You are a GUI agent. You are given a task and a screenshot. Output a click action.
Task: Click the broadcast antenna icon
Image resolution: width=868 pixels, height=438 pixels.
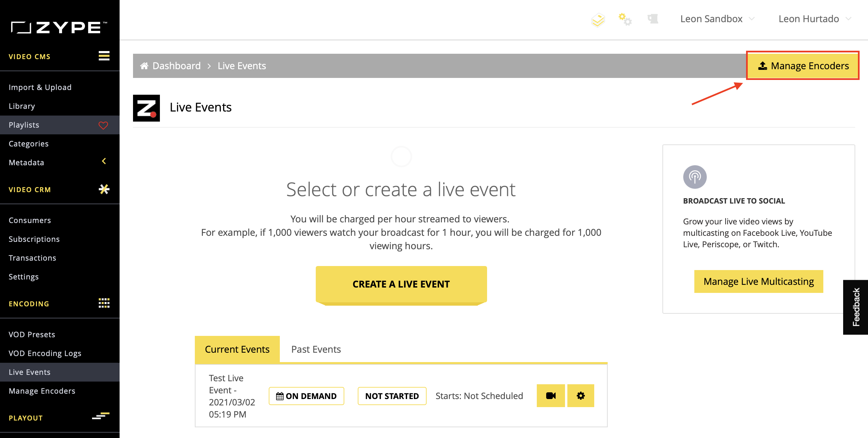point(694,177)
